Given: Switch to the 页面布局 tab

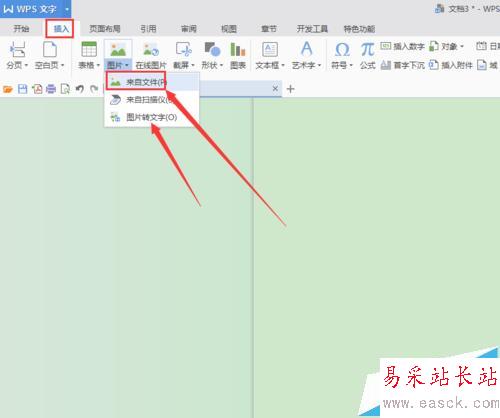Looking at the screenshot, I should (105, 29).
